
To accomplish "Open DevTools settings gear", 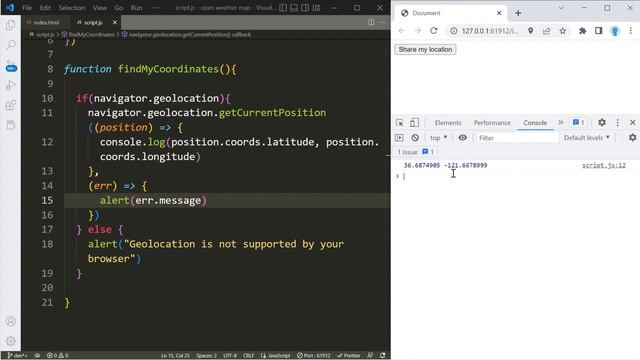I will 602,122.
